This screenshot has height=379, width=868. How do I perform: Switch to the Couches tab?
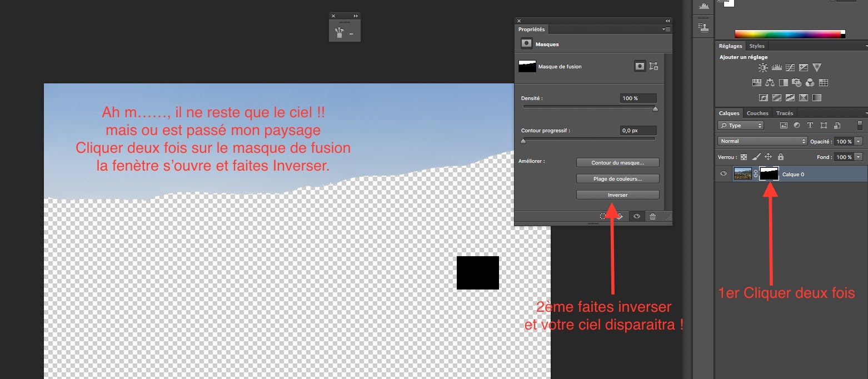(757, 113)
